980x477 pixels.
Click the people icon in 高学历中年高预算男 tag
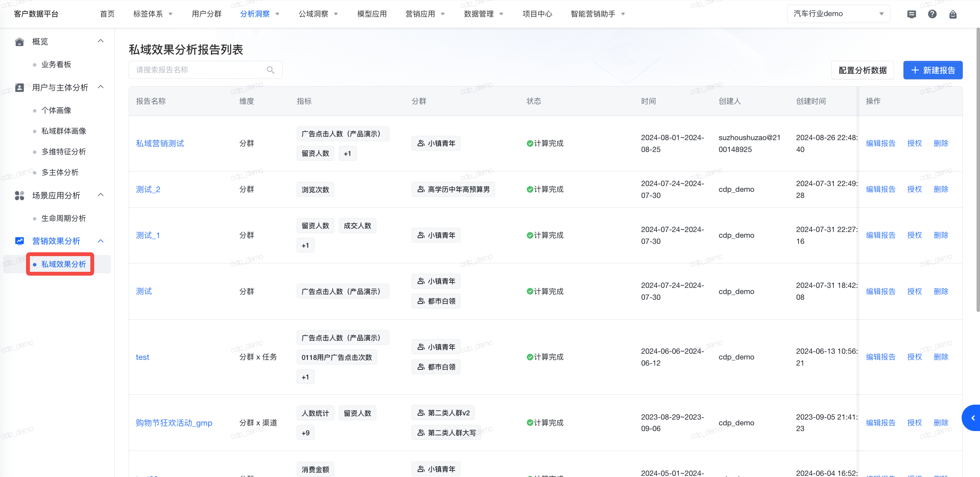pyautogui.click(x=421, y=189)
